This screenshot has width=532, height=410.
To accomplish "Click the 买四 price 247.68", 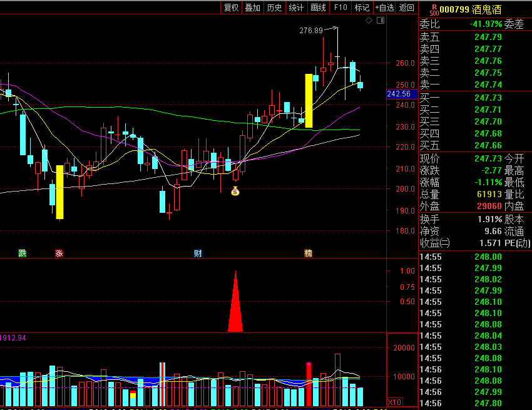I will (488, 133).
